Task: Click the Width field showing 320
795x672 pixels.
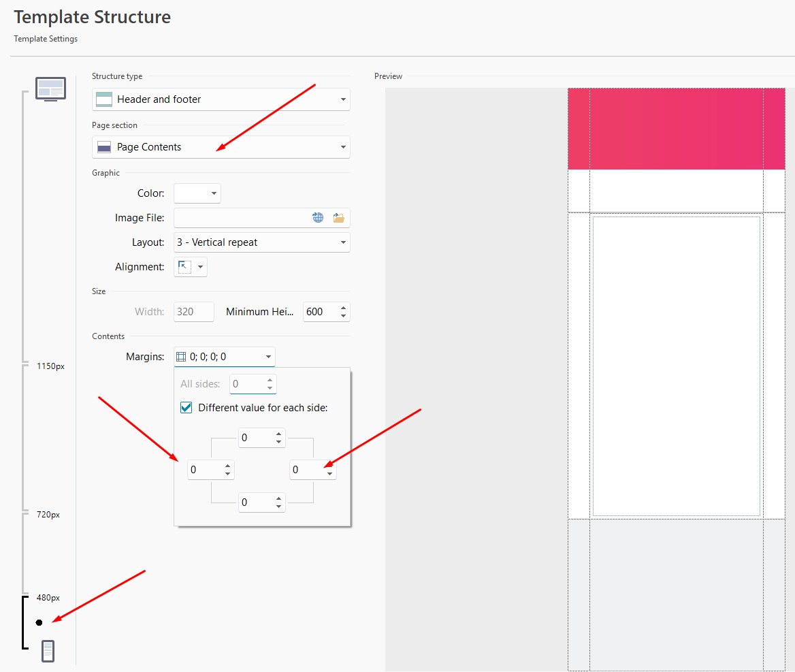Action: pyautogui.click(x=194, y=312)
